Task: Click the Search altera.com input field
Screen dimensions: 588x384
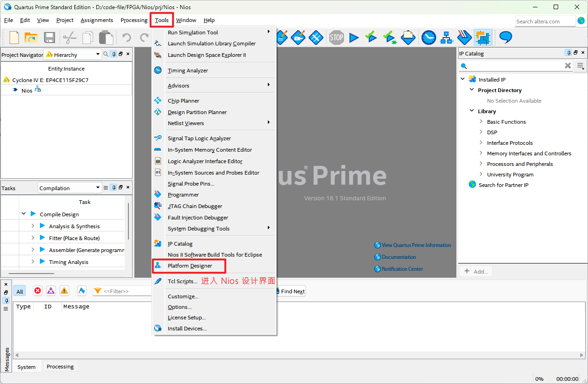Action: (x=545, y=21)
